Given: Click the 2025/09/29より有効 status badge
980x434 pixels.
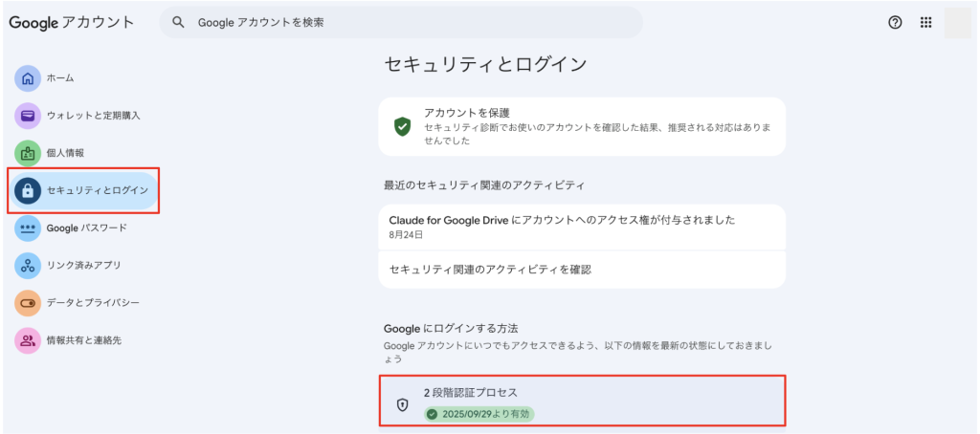Looking at the screenshot, I should point(479,414).
